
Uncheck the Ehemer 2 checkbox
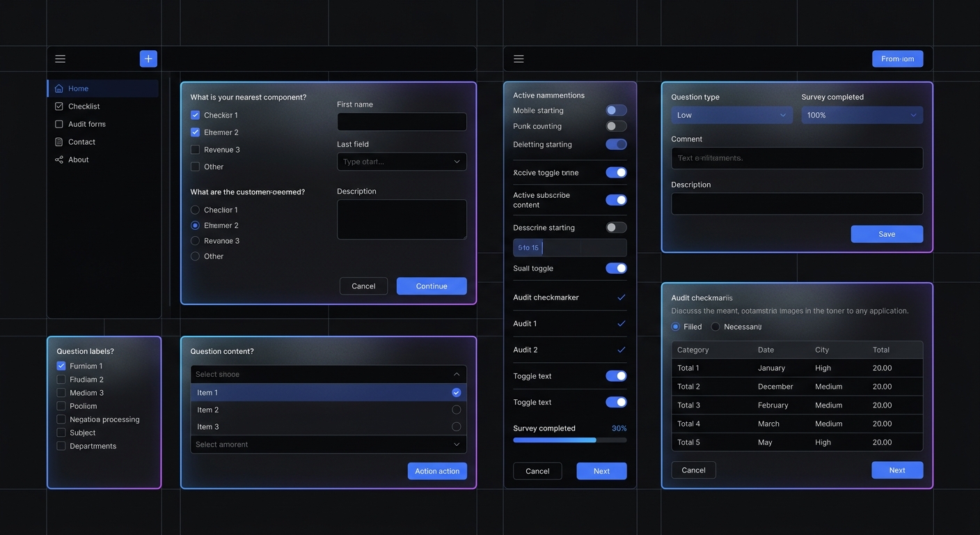[x=195, y=132]
